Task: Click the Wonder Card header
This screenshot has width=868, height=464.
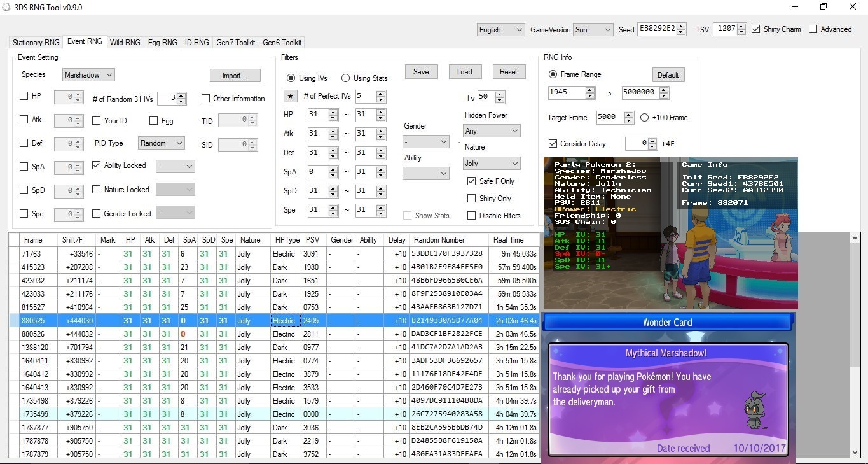Action: (x=668, y=322)
